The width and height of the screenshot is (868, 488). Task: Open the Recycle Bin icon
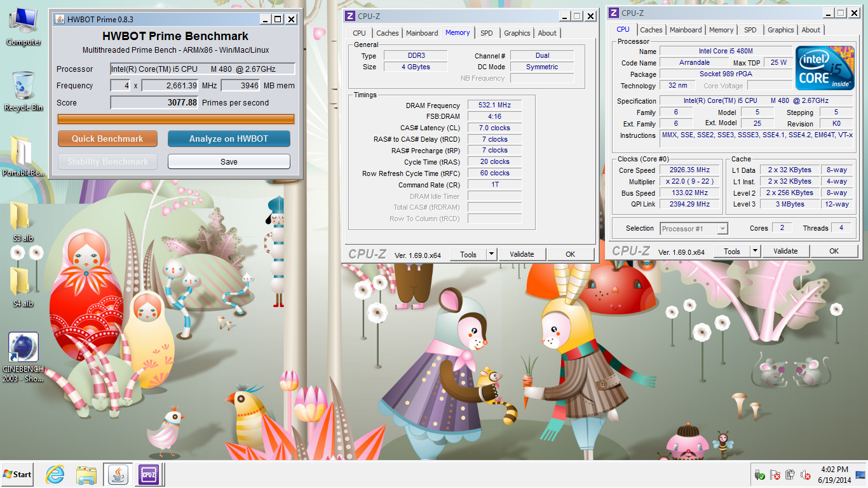(x=24, y=91)
